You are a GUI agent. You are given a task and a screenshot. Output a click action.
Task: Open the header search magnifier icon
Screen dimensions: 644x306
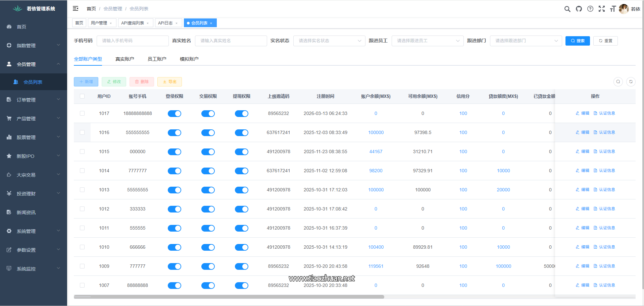(567, 9)
